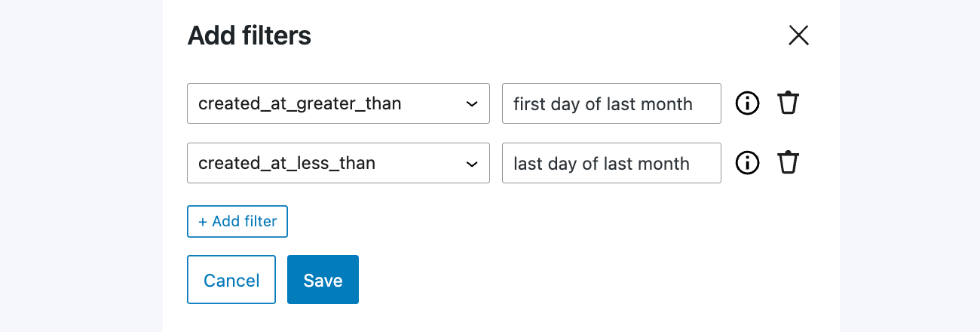Add another filter row
980x332 pixels.
tap(237, 221)
